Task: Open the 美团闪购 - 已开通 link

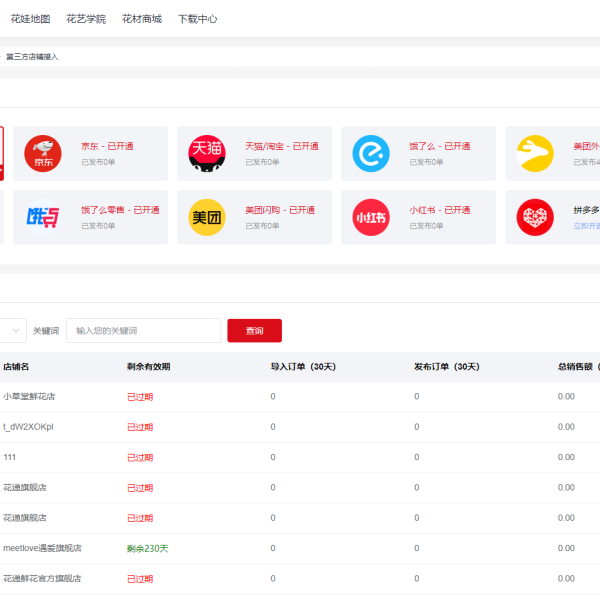Action: [x=280, y=210]
